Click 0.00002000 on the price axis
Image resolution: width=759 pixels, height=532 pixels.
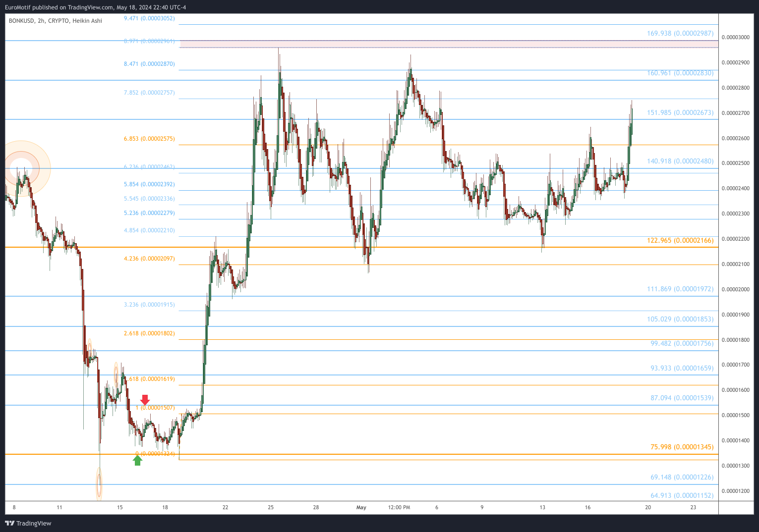(x=736, y=290)
